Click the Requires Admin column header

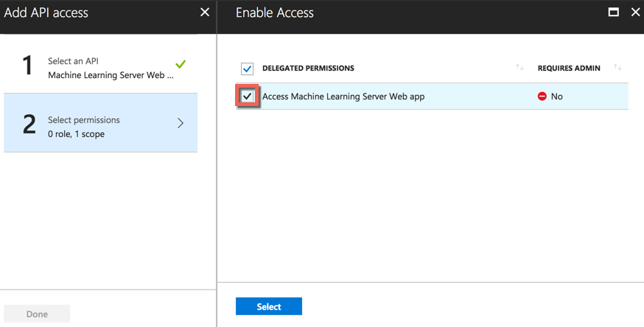coord(569,68)
